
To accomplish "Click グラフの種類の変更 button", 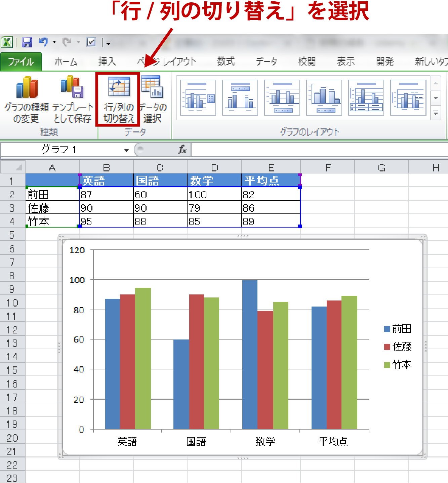I will (x=26, y=99).
